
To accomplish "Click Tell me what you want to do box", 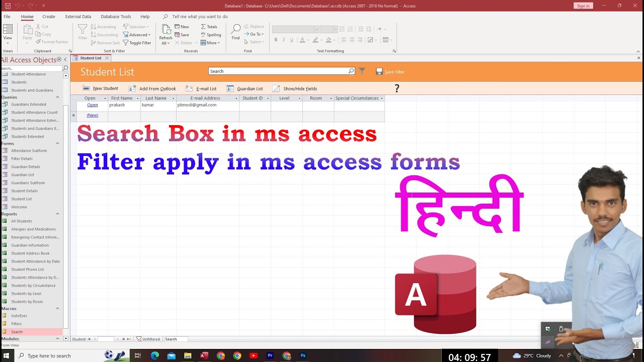I will click(200, 17).
